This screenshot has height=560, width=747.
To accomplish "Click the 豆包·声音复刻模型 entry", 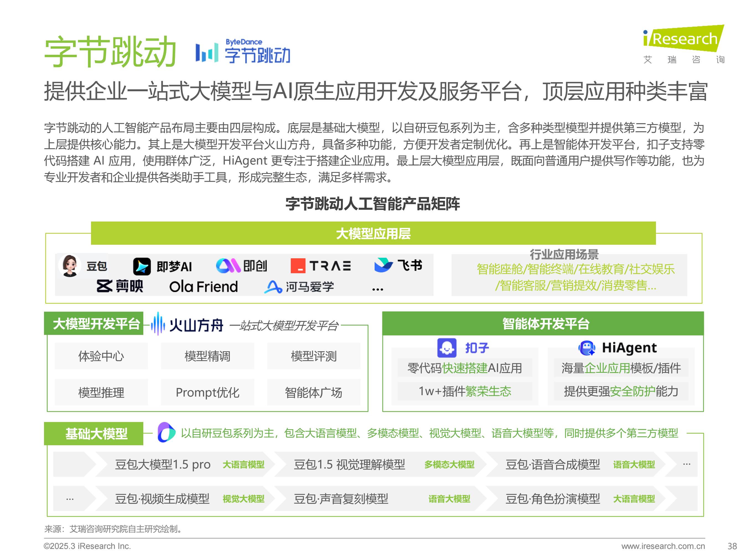I will pyautogui.click(x=341, y=499).
